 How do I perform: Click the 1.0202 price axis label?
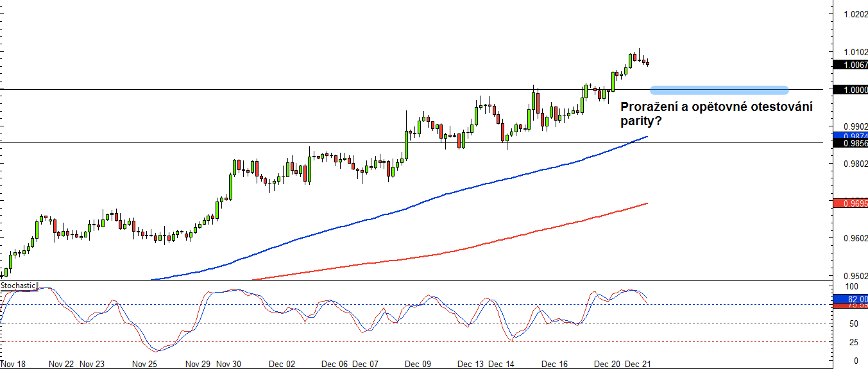(x=856, y=14)
